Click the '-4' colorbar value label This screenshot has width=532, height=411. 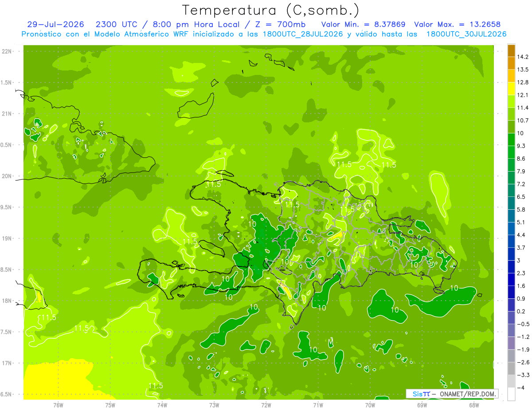point(520,388)
